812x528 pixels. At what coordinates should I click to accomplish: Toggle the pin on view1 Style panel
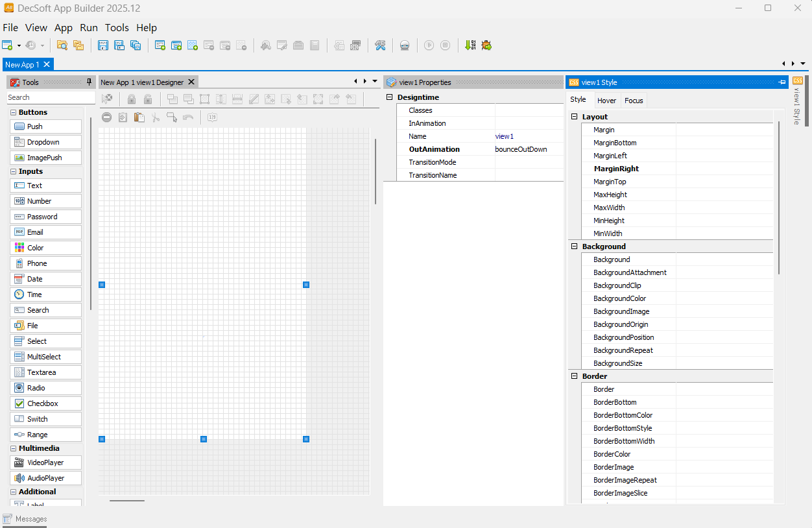click(x=782, y=82)
